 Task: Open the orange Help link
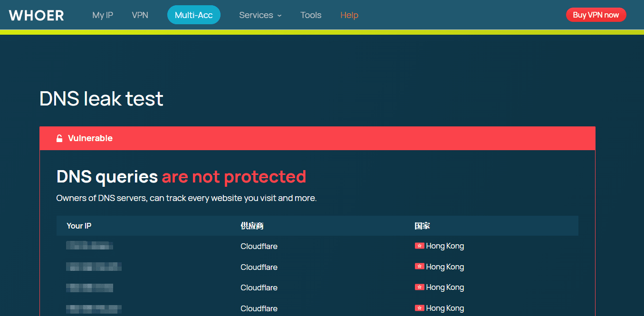coord(349,15)
